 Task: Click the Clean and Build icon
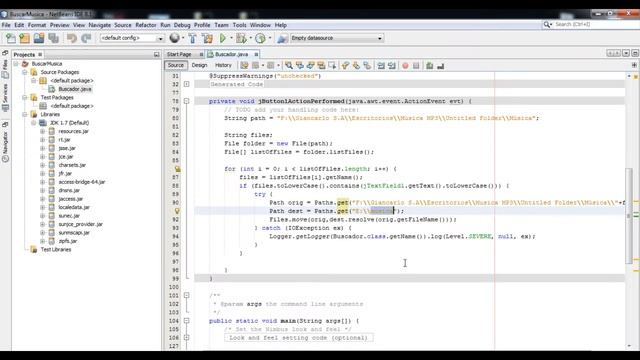point(207,38)
